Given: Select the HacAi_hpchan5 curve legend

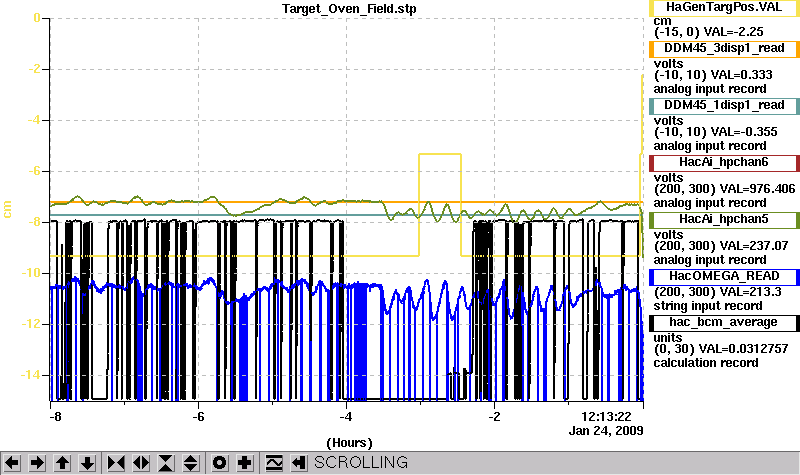Looking at the screenshot, I should coord(724,220).
